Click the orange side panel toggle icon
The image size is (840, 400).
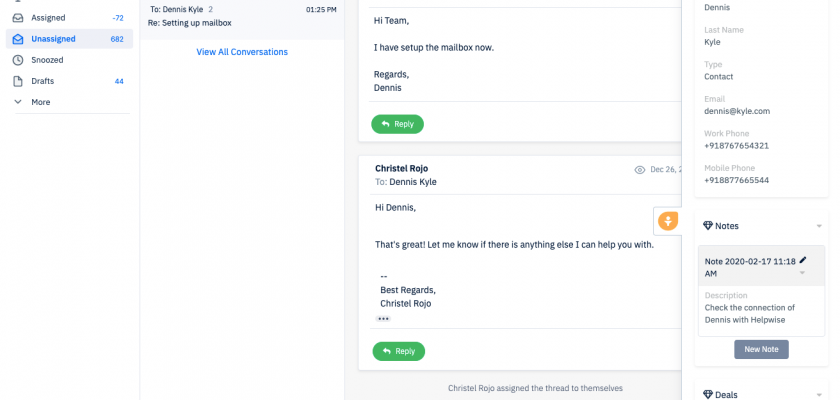667,220
